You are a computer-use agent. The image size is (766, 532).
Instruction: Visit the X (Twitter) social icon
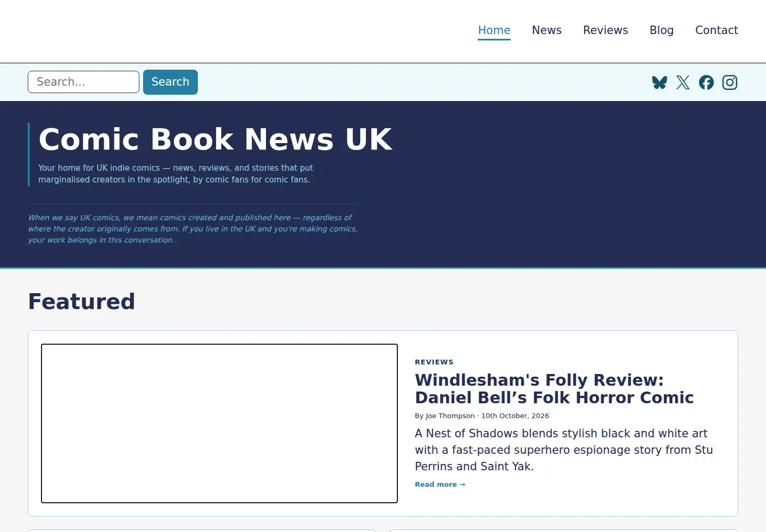683,82
